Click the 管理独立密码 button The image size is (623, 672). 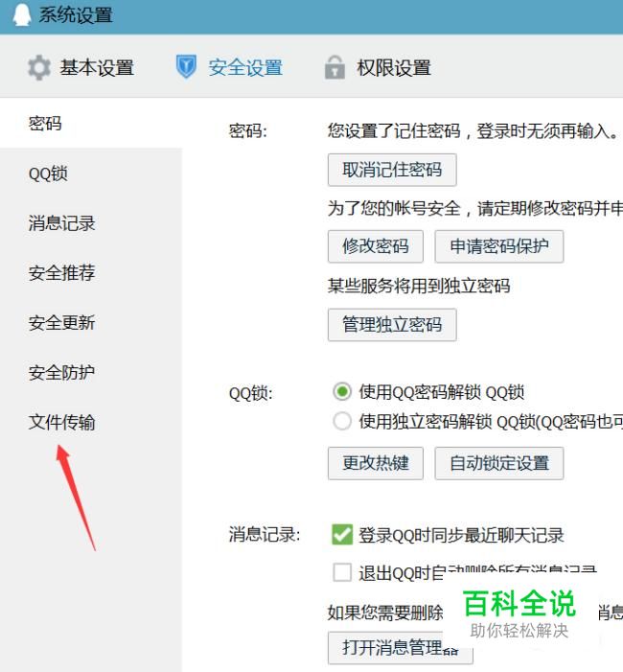[x=392, y=324]
